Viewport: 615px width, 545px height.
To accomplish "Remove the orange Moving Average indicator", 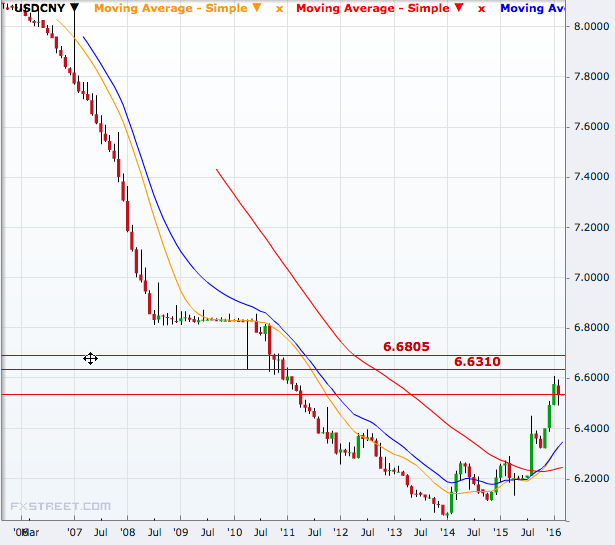I will pos(279,9).
